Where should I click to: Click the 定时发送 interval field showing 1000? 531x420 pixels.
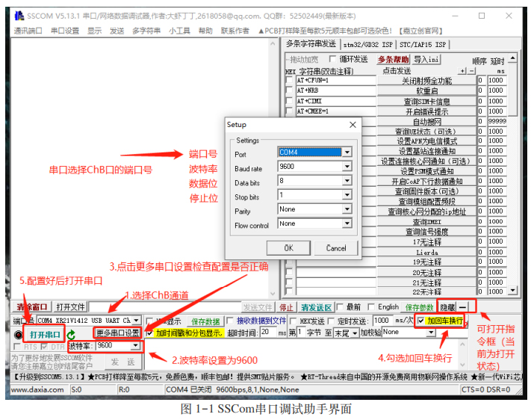(382, 321)
